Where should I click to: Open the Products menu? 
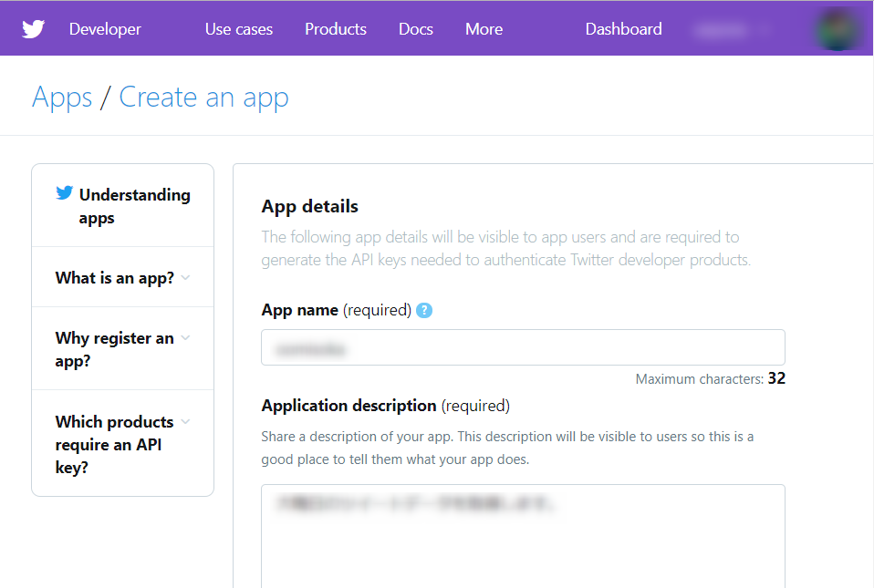[x=336, y=29]
